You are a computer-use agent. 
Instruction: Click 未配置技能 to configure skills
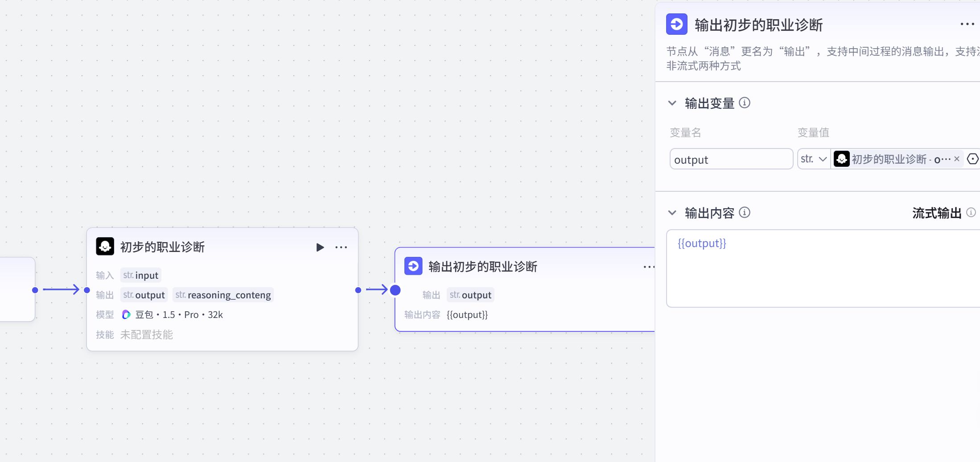(146, 334)
